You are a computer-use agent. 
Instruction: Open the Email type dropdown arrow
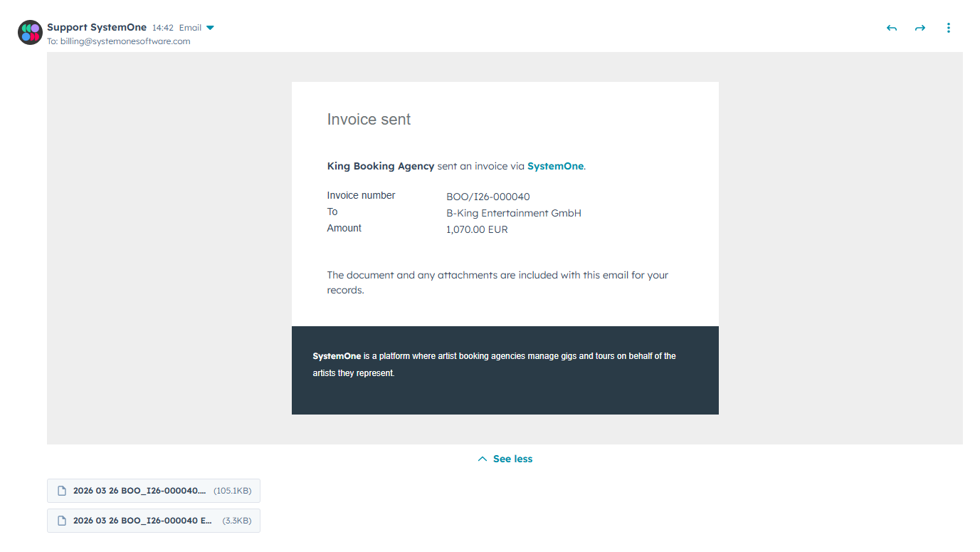coord(210,28)
